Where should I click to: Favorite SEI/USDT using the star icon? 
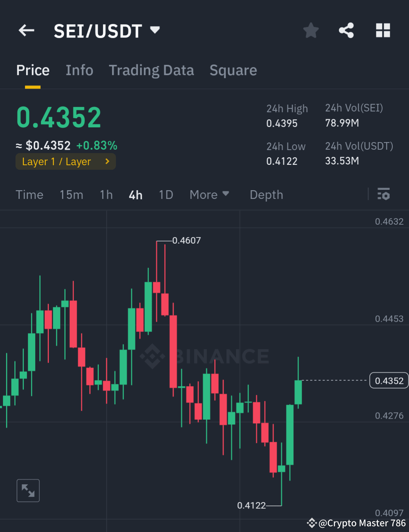coord(311,30)
